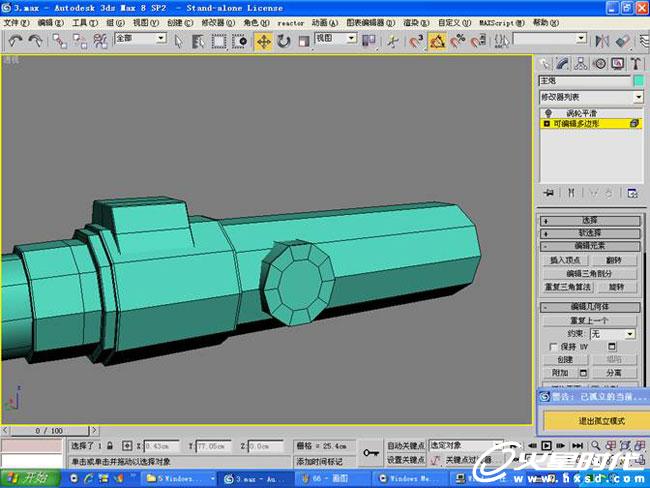Click the 重复上一个 button
650x488 pixels.
pyautogui.click(x=589, y=320)
